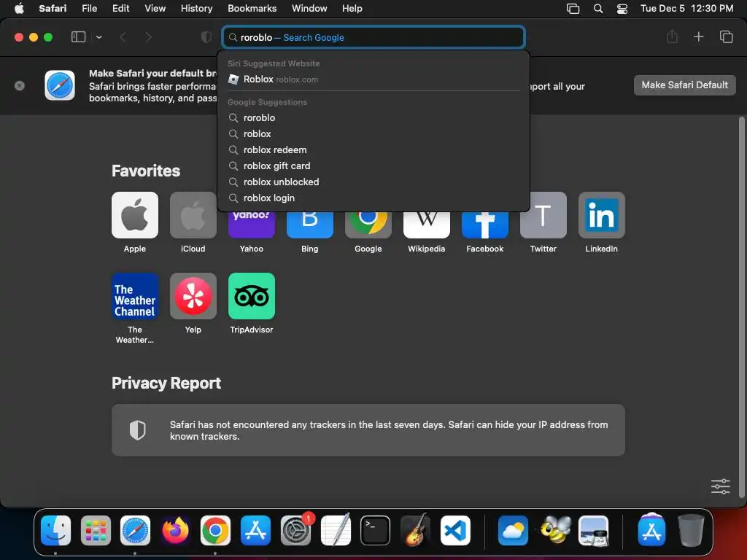Open the Wikipedia favorite
Screen dimensions: 747x560
click(x=426, y=225)
